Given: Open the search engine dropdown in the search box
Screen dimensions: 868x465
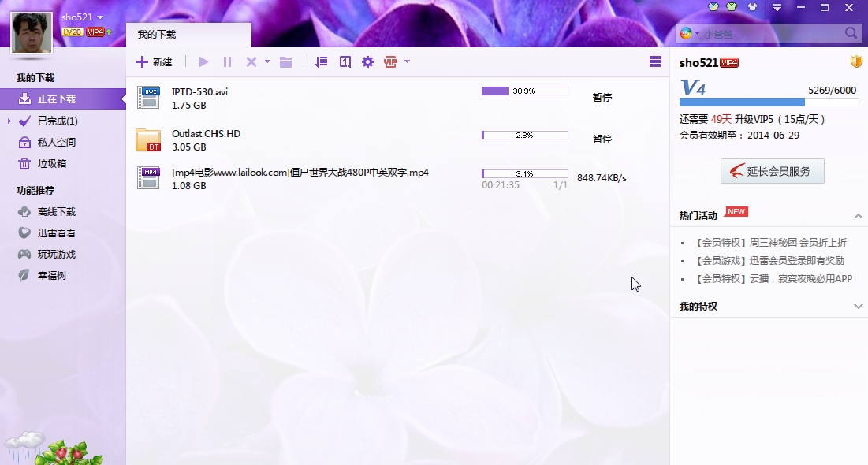Looking at the screenshot, I should 687,33.
